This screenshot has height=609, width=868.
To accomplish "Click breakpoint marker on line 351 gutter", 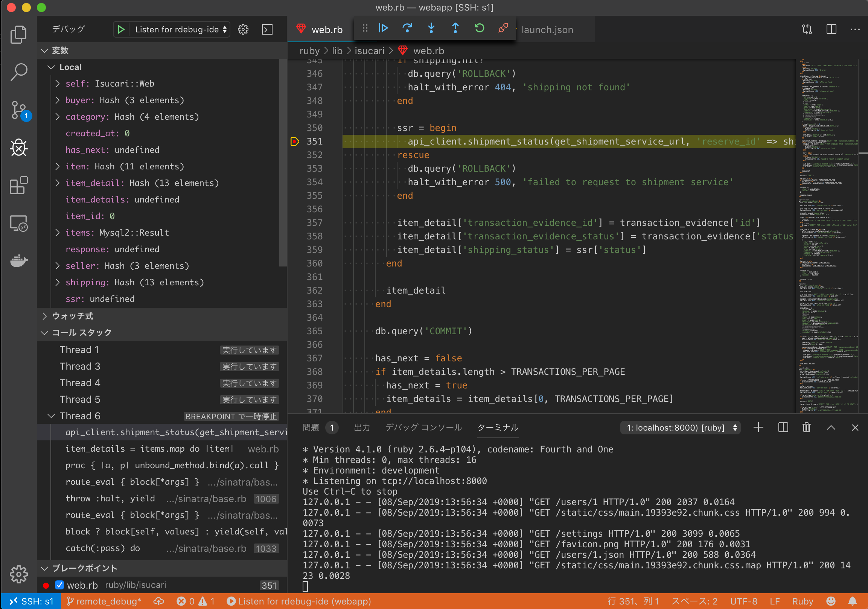I will (x=295, y=142).
